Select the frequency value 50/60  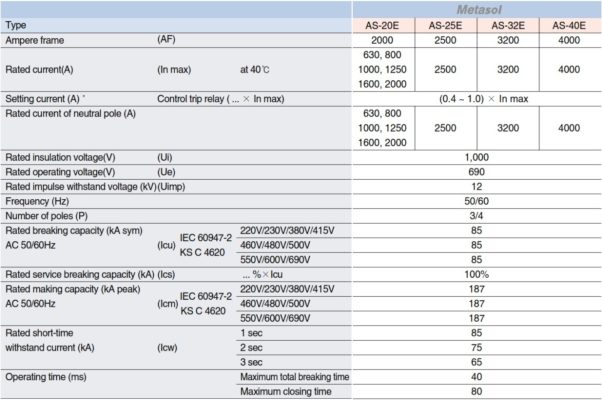pos(476,201)
